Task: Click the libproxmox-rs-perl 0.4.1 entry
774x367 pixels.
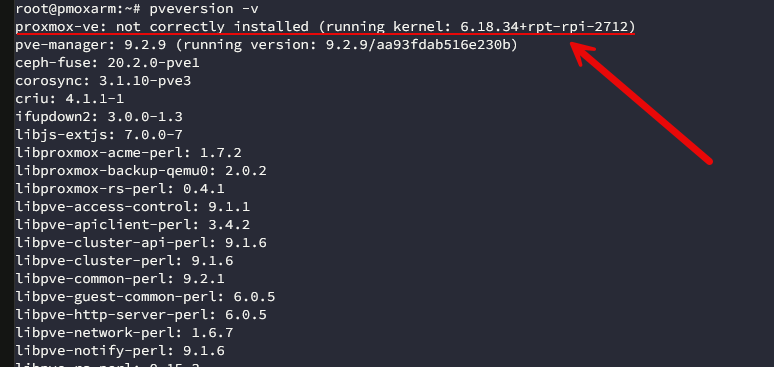Action: 120,189
